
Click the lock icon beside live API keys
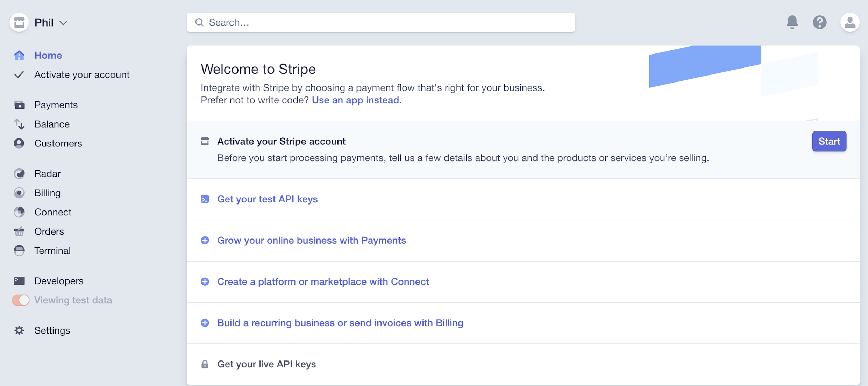(205, 364)
